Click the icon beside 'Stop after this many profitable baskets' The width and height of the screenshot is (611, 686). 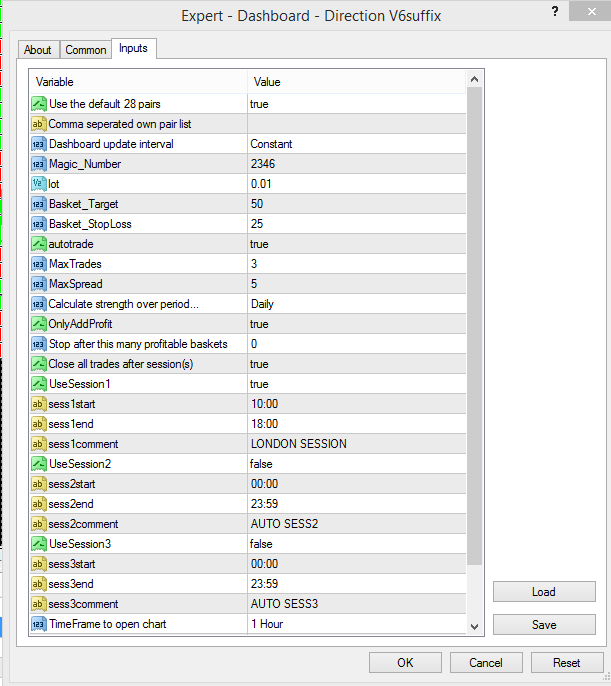[x=38, y=344]
